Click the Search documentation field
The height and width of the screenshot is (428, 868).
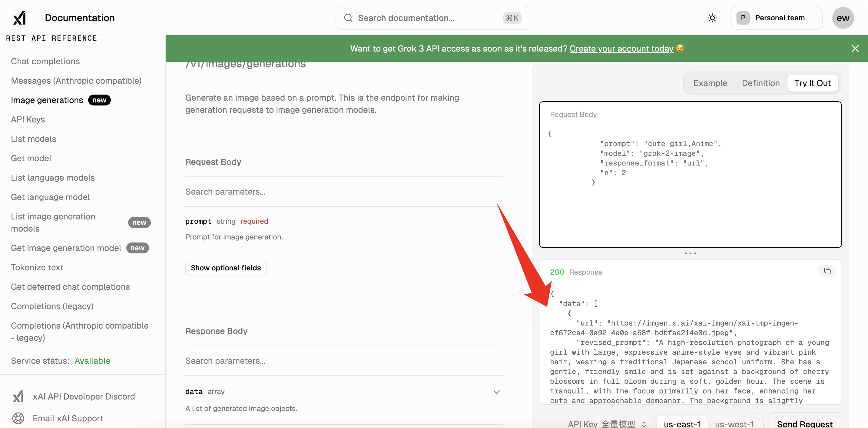click(x=432, y=18)
